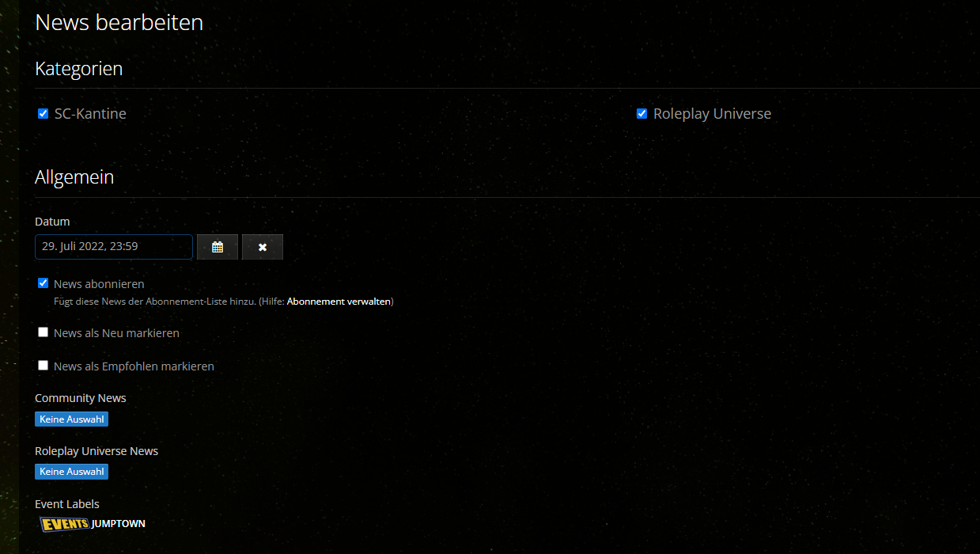The image size is (980, 554).
Task: Click the Kategorien section heading
Action: (78, 69)
